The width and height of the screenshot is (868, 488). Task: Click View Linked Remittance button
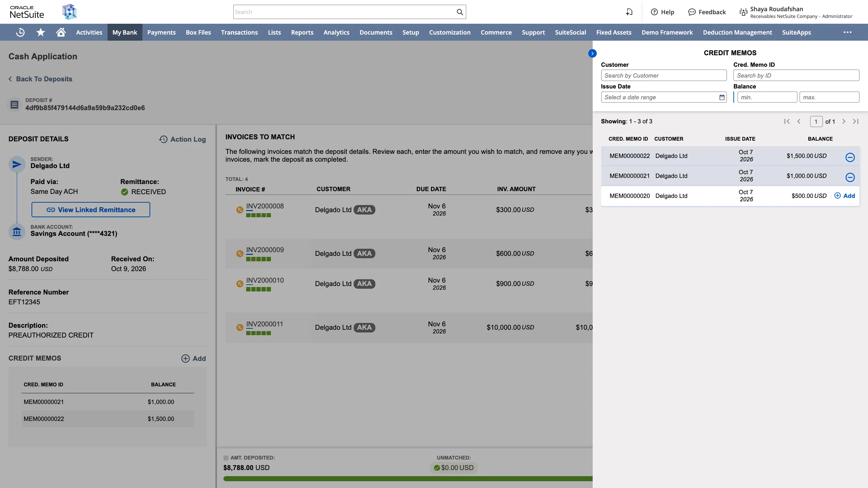point(91,210)
